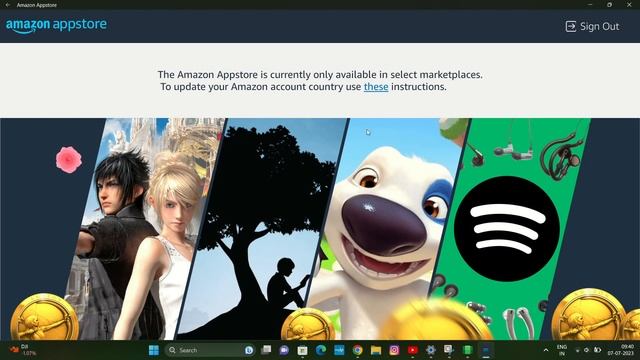
Task: Minimize the Amazon Appstore window
Action: click(590, 5)
